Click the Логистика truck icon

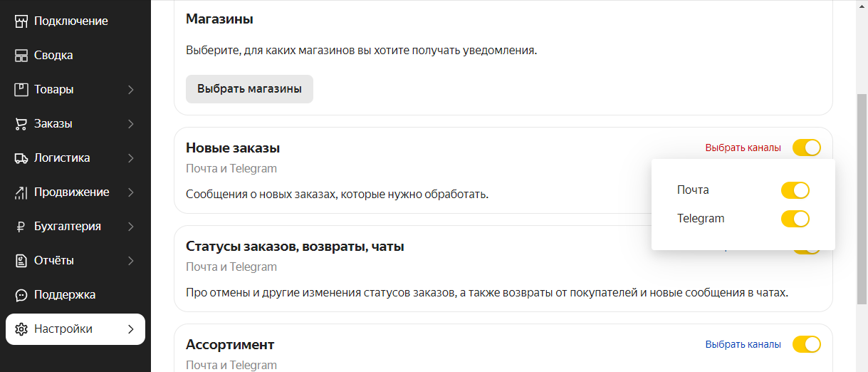pyautogui.click(x=21, y=158)
